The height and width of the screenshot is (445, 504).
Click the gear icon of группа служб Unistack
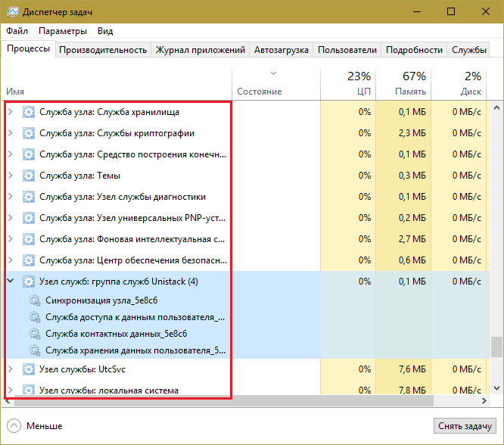point(29,282)
